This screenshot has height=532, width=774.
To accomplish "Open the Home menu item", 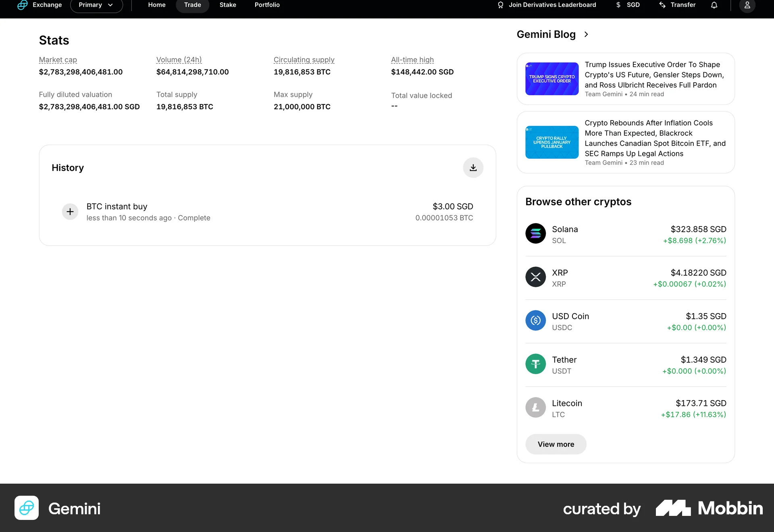I will (157, 5).
